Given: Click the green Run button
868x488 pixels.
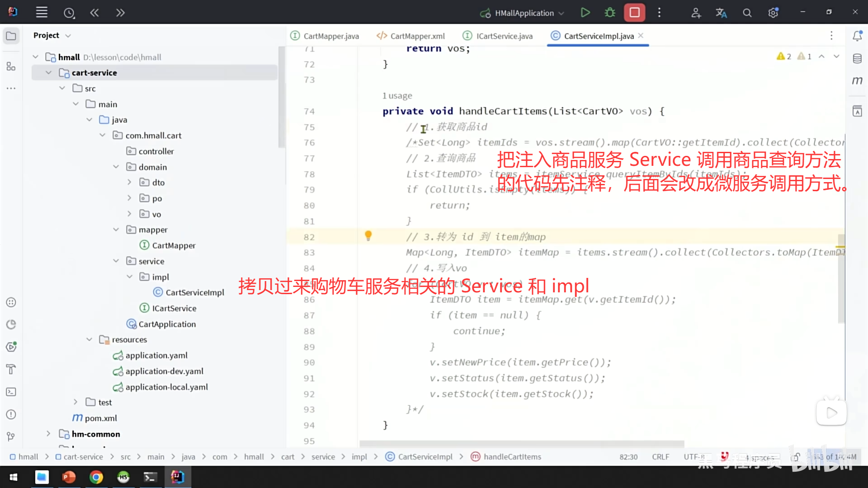Looking at the screenshot, I should 585,13.
